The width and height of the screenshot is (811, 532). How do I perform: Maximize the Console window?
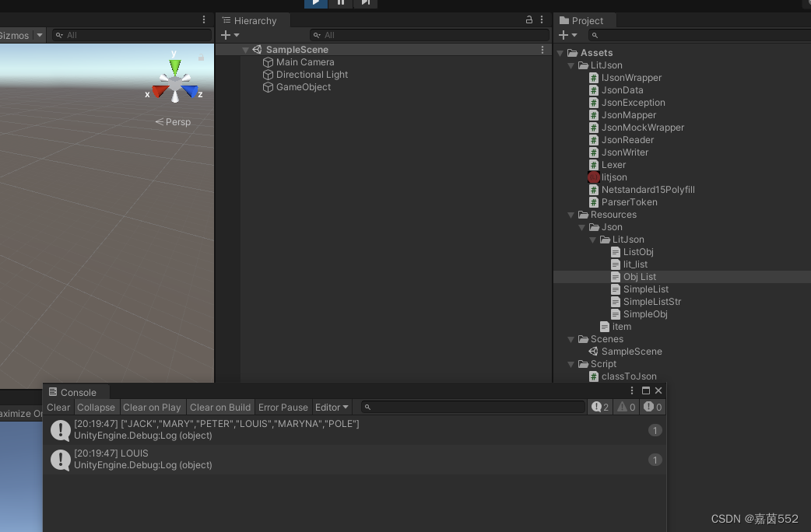point(645,391)
